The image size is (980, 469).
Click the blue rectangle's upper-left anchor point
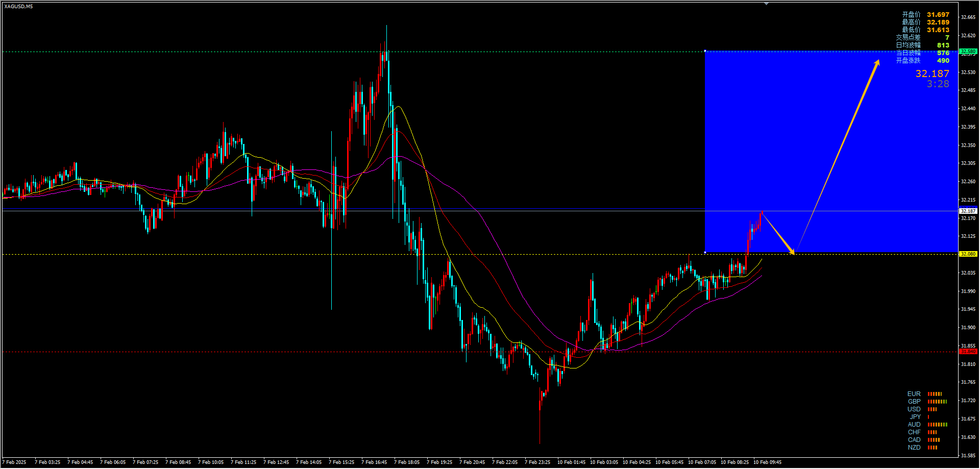(705, 51)
